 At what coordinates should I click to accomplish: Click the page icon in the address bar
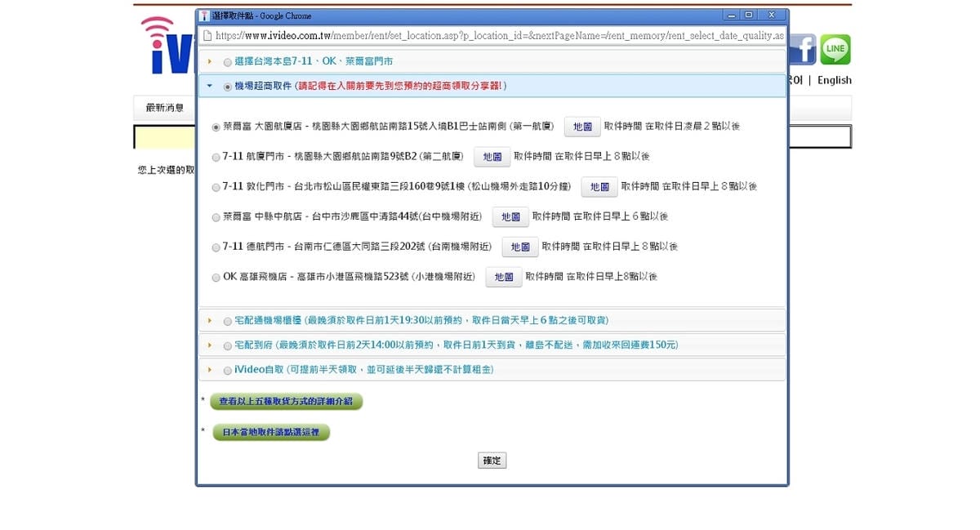(x=207, y=36)
